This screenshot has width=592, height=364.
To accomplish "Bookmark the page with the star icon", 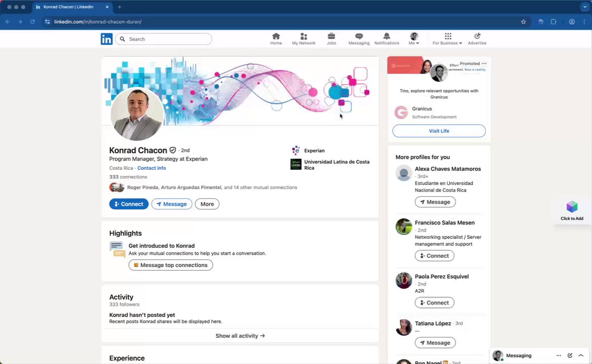I will coord(523,22).
